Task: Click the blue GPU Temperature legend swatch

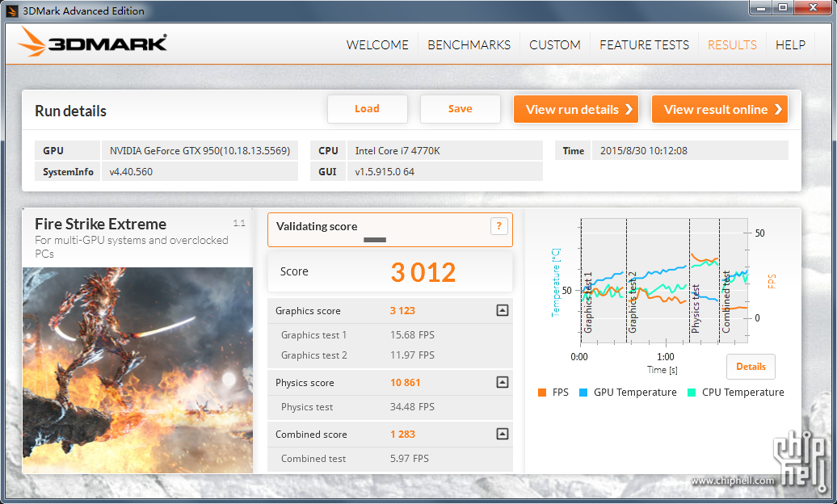Action: 583,393
